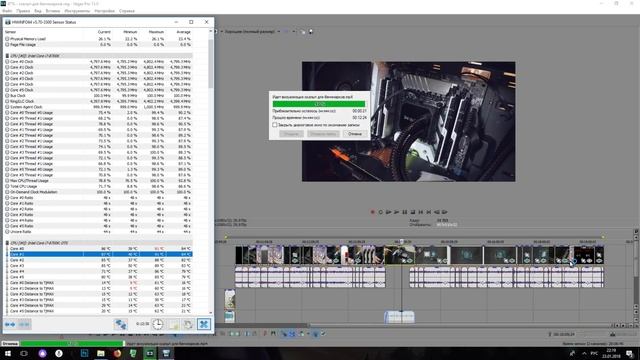Open the Вставка menu in Vegas
Screen dimensions: 640x360
point(53,11)
